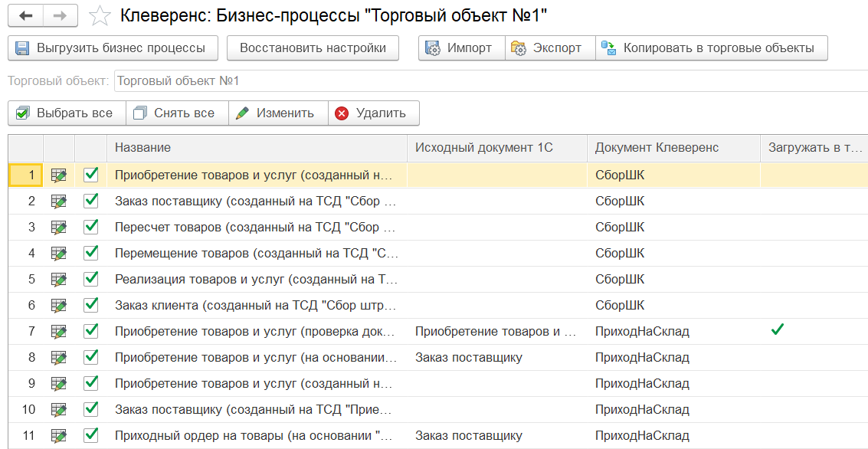The image size is (868, 449).
Task: Select the Пересчет товаров row name
Action: 257,228
